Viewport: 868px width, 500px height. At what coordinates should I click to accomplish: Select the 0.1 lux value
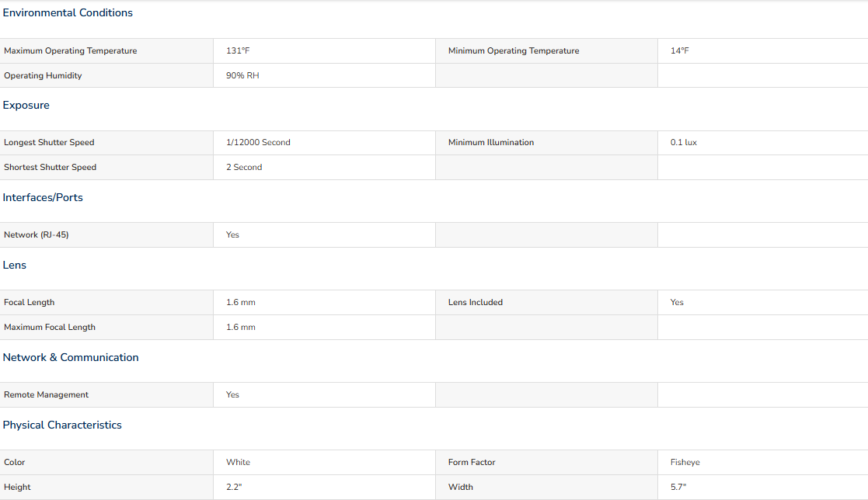683,143
